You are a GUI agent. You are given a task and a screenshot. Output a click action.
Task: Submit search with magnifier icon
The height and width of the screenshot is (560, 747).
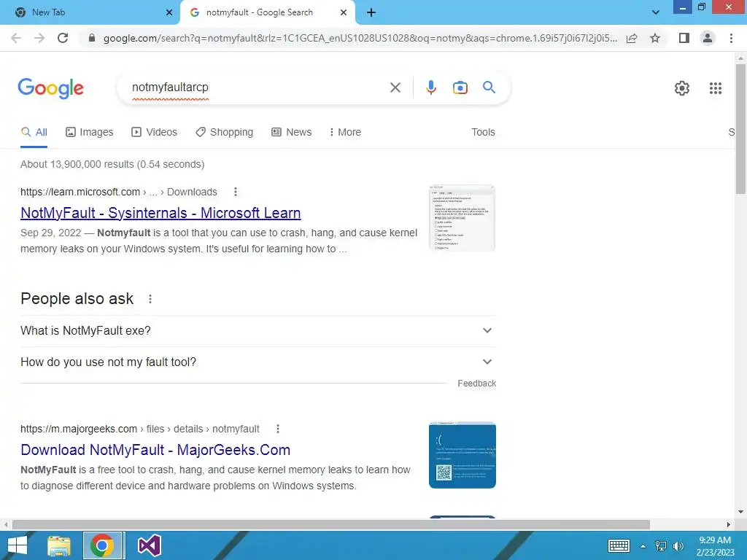(489, 87)
